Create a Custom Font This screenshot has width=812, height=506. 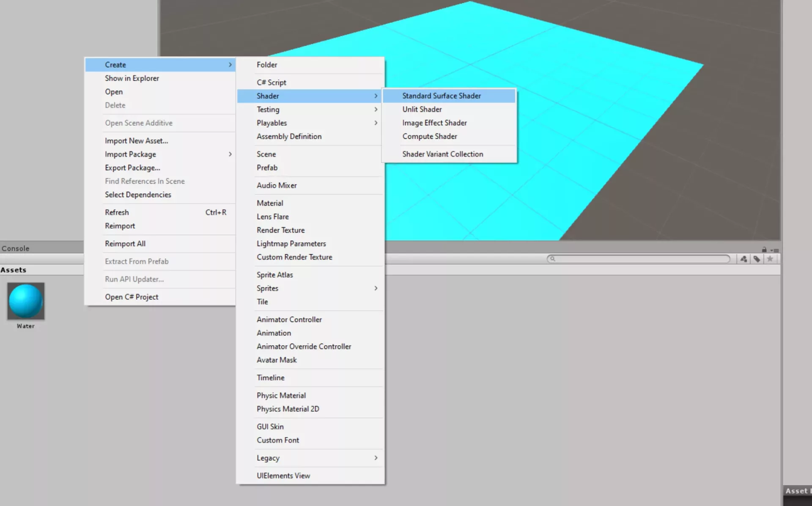tap(310, 440)
